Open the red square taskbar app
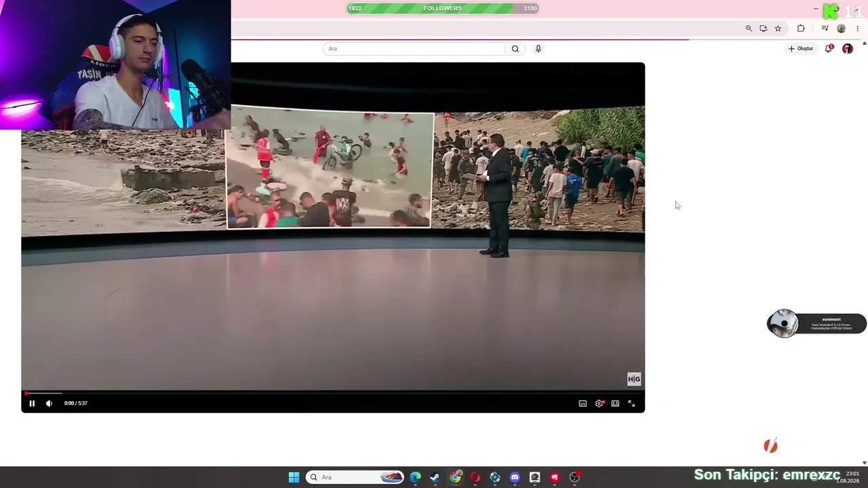This screenshot has width=868, height=488. click(555, 477)
